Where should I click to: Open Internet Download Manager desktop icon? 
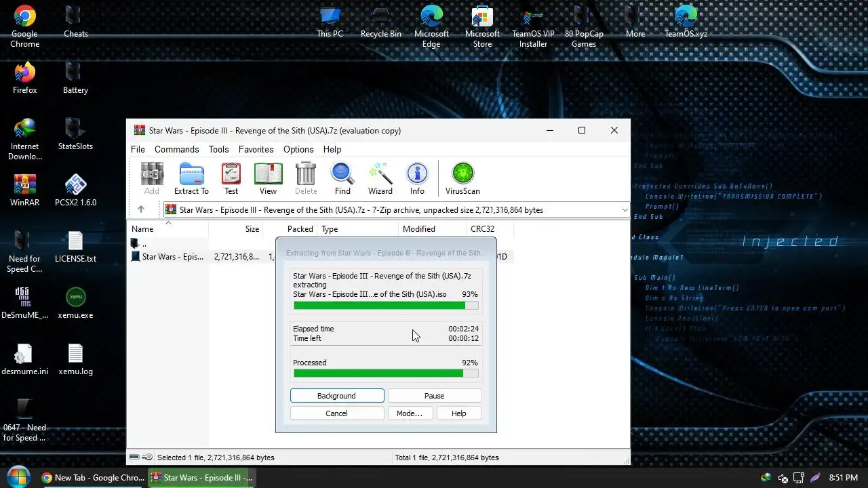[x=24, y=140]
